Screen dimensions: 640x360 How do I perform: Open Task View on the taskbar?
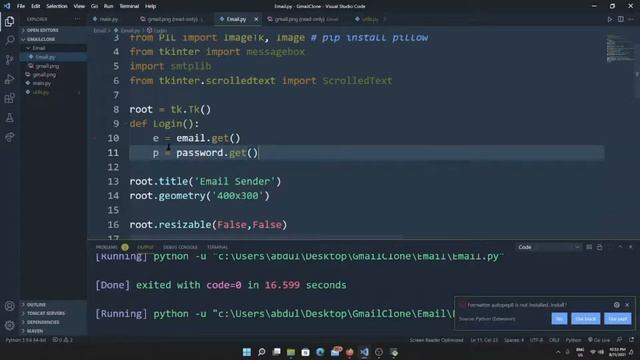(x=276, y=352)
